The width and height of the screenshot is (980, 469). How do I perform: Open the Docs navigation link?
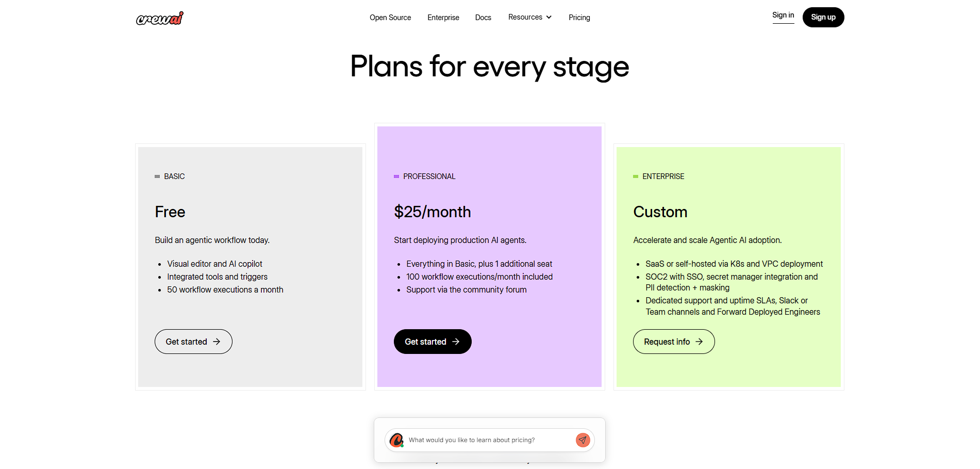tap(483, 18)
